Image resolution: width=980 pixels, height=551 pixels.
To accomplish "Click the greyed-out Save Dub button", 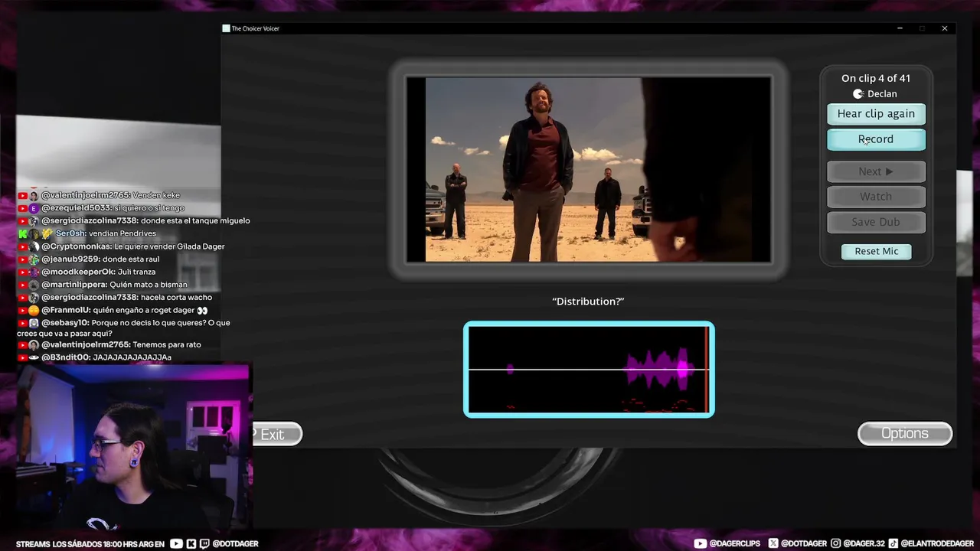I will pos(876,222).
